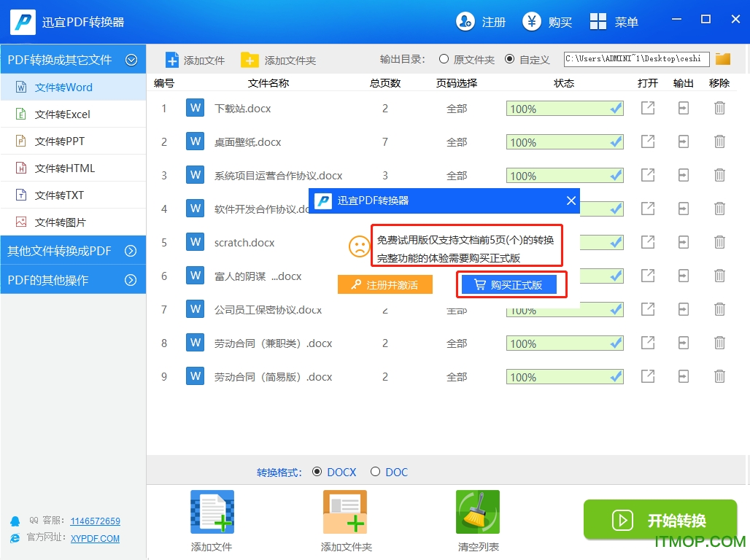Open output directory folder icon

(722, 59)
